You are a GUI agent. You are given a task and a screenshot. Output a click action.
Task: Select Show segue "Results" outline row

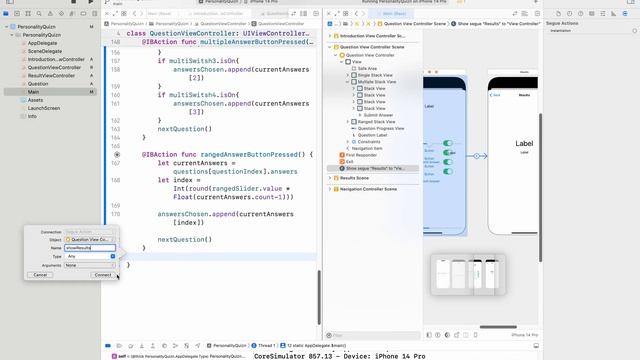tap(373, 168)
